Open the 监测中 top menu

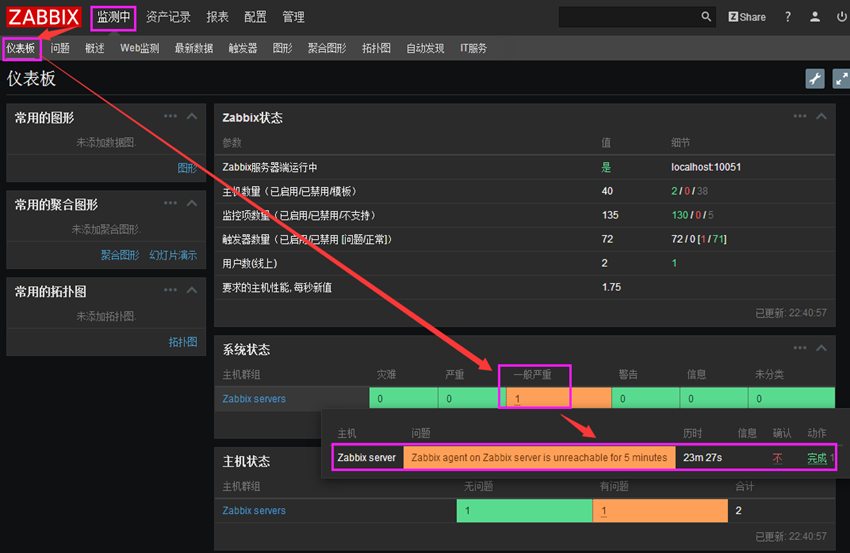pos(113,17)
